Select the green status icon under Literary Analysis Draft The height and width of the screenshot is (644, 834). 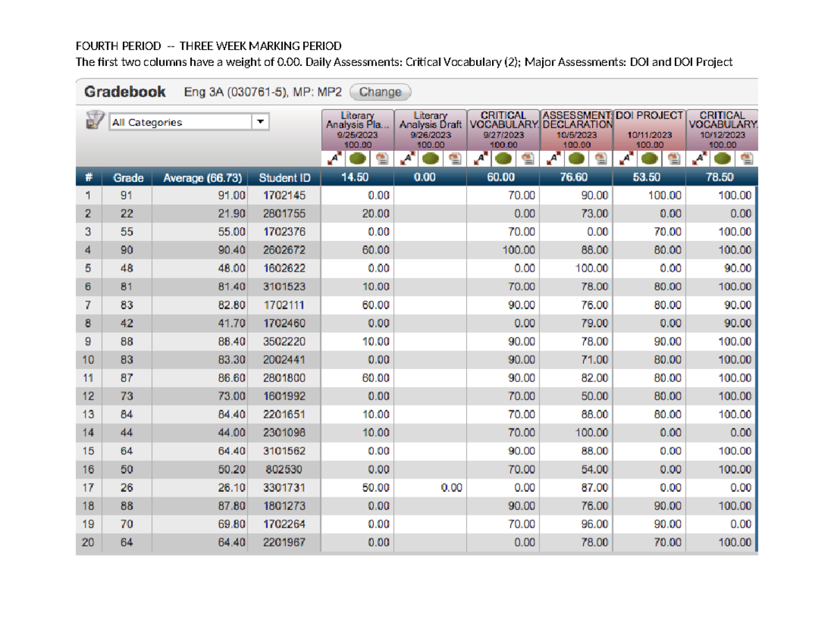pos(430,158)
